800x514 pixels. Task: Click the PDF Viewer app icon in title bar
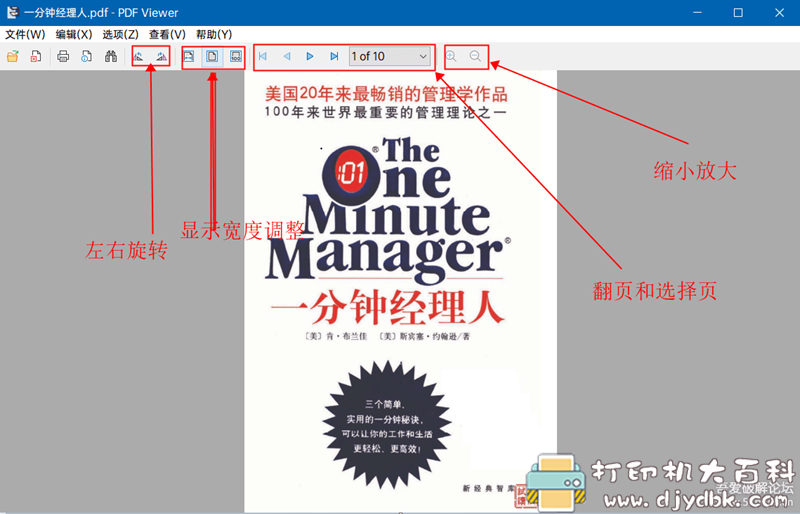coord(13,12)
